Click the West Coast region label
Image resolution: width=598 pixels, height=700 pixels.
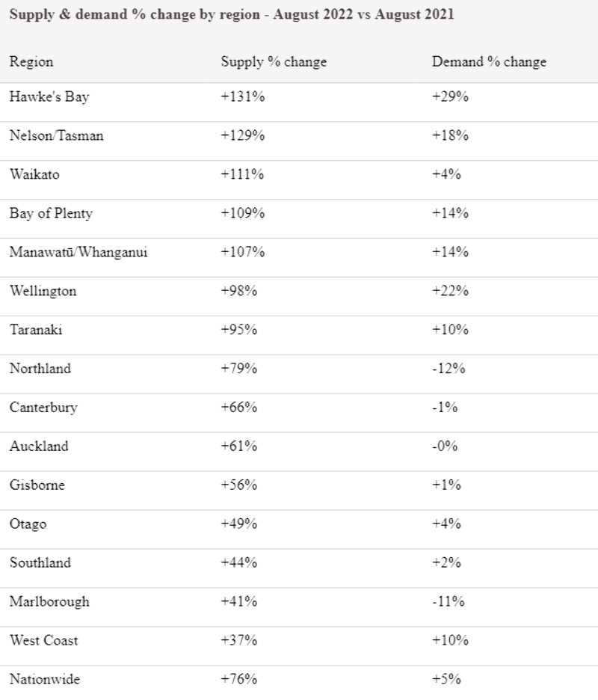[x=43, y=641]
